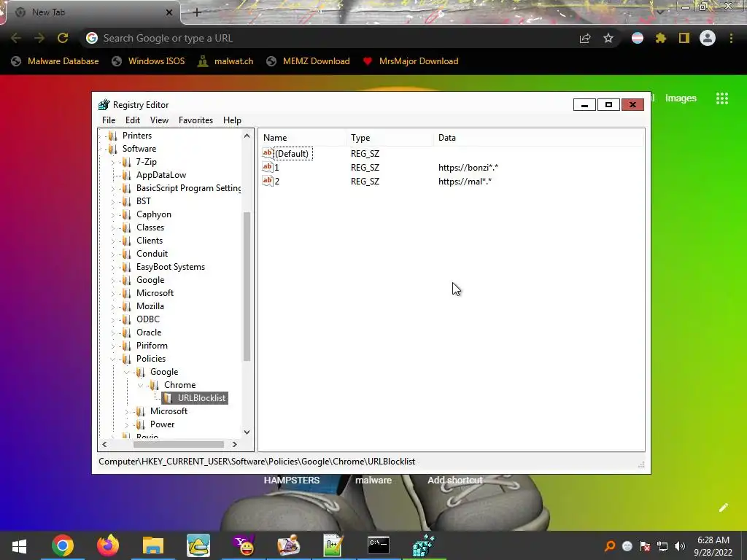Open Firefox from the taskbar
The width and height of the screenshot is (747, 560).
tap(108, 545)
